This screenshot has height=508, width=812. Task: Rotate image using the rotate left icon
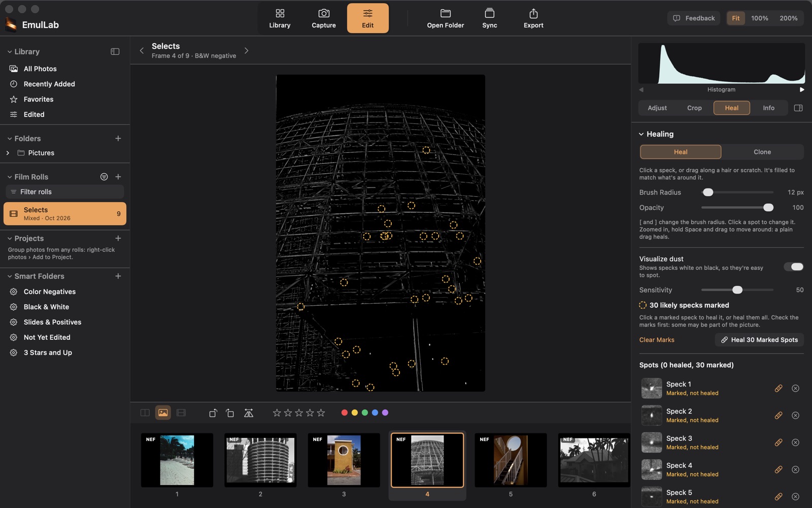(x=213, y=413)
